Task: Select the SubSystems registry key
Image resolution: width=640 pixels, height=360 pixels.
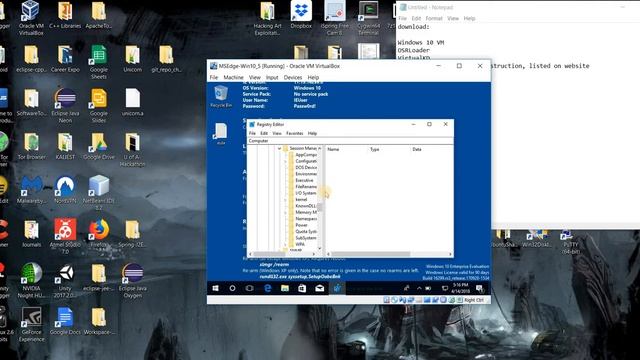Action: pyautogui.click(x=306, y=238)
